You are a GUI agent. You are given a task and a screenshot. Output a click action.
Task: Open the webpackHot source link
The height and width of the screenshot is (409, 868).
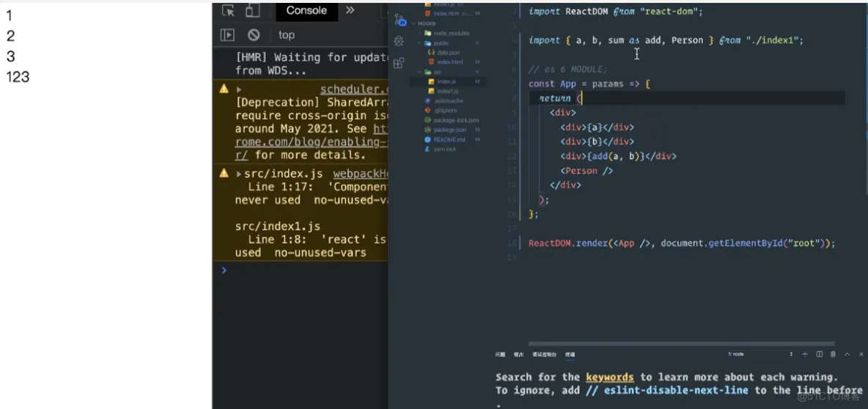coord(359,174)
